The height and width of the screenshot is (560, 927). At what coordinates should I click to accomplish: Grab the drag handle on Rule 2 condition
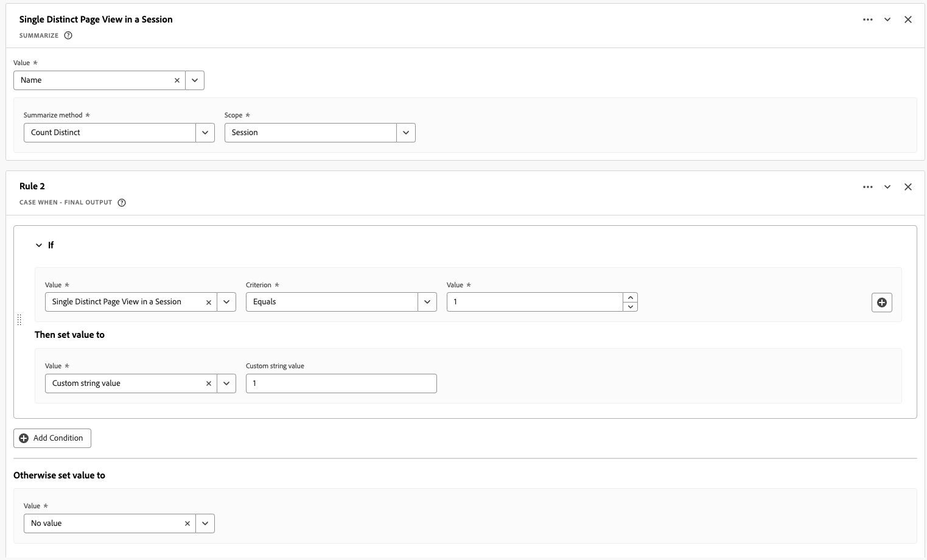[19, 319]
